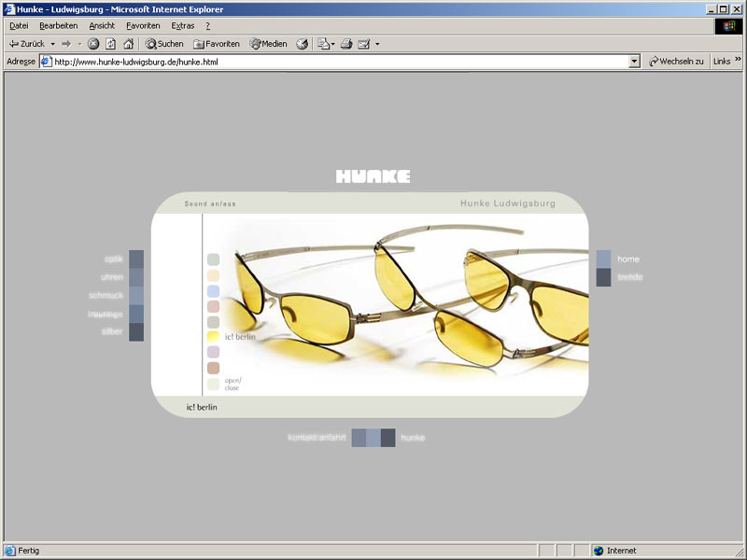Open the Ansicht menu

pyautogui.click(x=102, y=26)
